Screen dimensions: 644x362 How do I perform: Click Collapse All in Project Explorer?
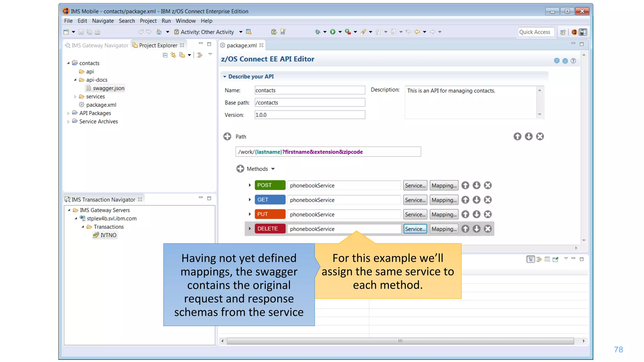165,55
